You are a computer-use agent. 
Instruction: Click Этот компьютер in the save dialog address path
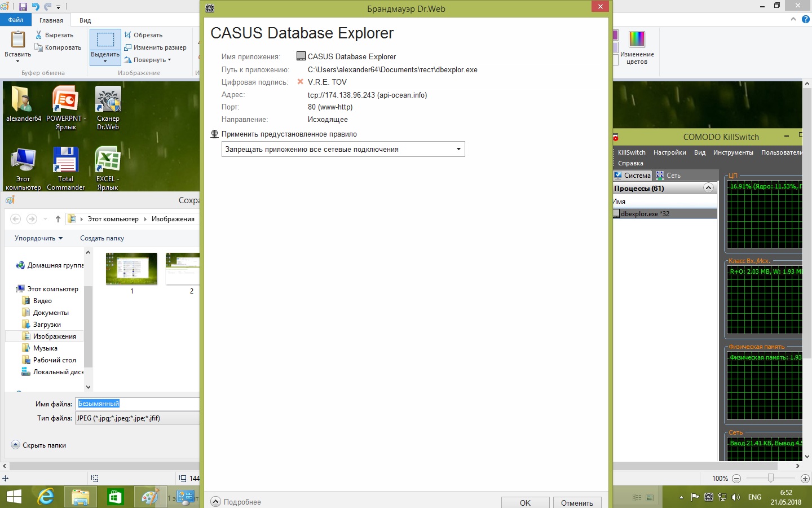(113, 219)
